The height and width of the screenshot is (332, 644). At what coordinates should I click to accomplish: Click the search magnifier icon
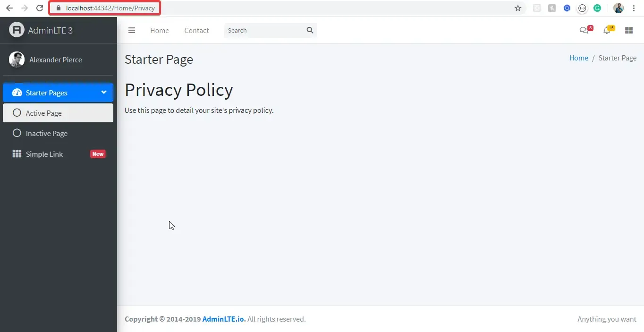click(x=310, y=30)
